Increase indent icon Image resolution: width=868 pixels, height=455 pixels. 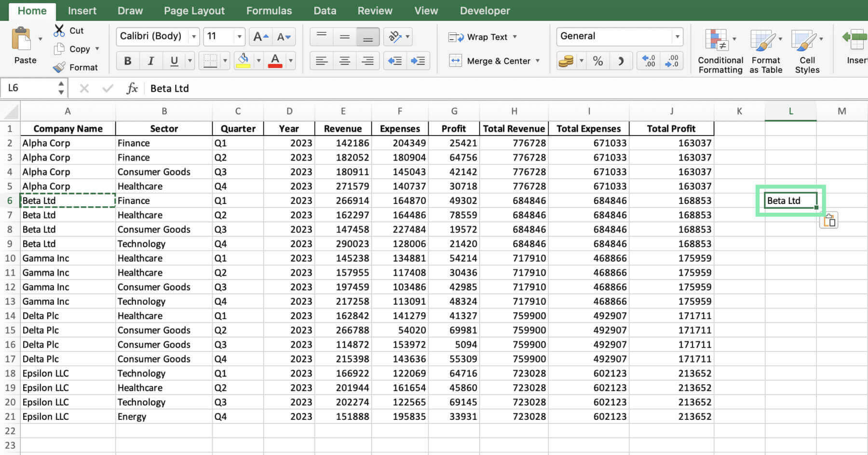tap(418, 61)
